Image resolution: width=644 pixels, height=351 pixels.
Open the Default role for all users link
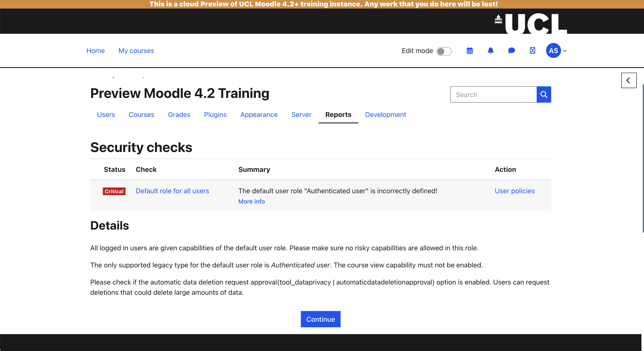(172, 191)
